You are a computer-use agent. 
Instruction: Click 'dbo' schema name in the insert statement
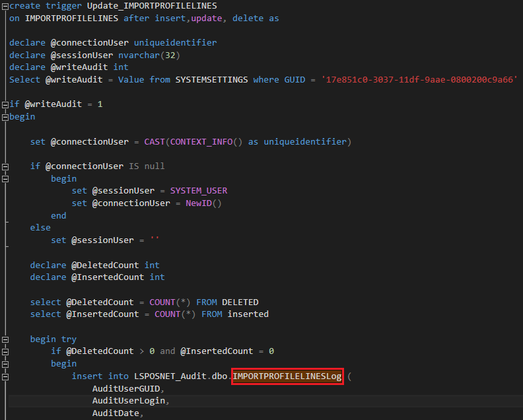tap(219, 376)
